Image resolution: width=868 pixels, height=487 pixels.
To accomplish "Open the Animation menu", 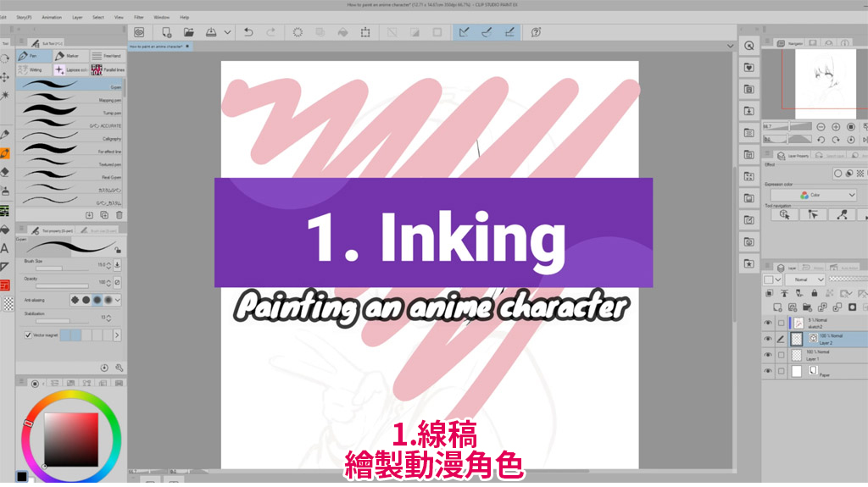I will (52, 17).
